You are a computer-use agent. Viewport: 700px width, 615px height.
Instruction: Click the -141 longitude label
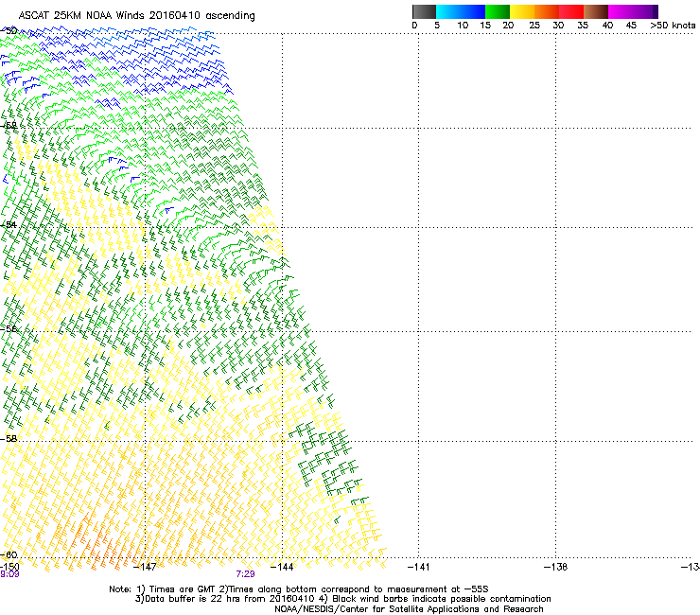point(418,567)
